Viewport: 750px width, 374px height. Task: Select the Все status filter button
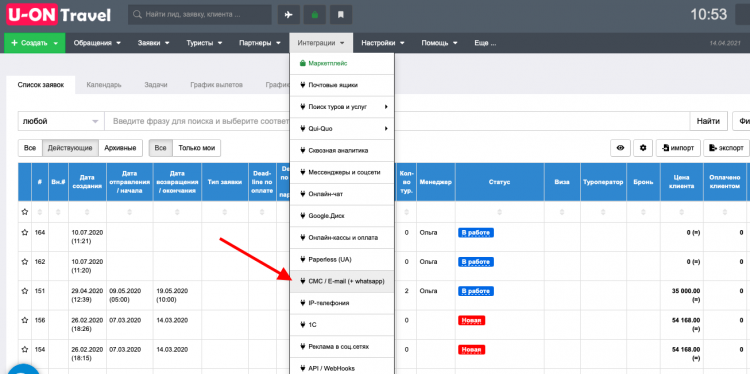point(30,148)
